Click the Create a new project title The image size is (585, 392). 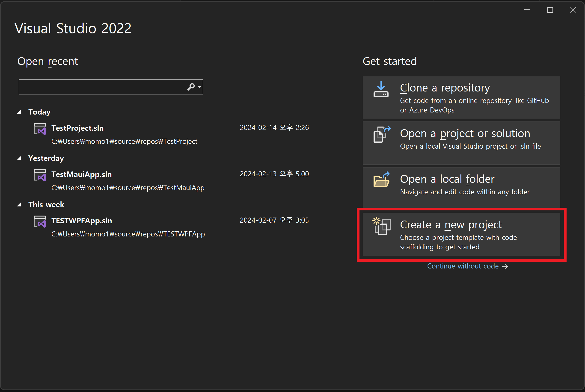451,224
